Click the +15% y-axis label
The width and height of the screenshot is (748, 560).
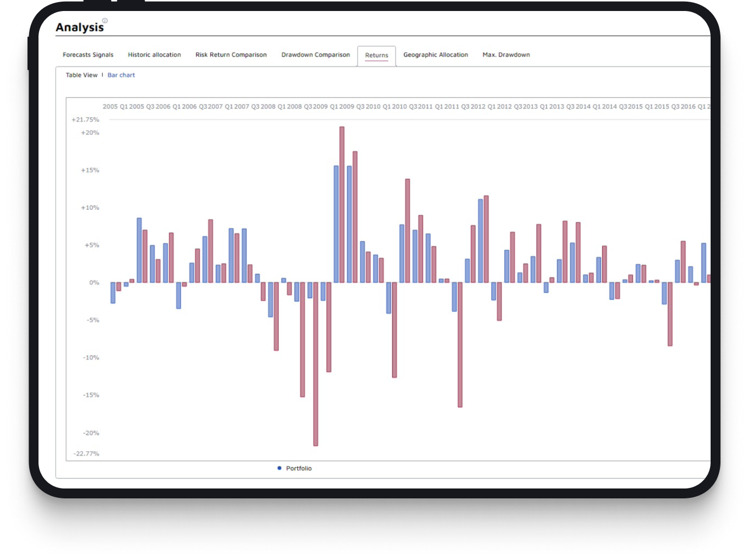tap(90, 171)
